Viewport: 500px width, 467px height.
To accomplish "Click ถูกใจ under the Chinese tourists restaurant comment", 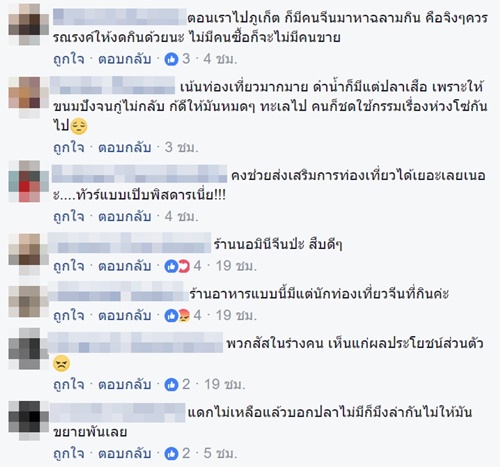I will click(69, 315).
